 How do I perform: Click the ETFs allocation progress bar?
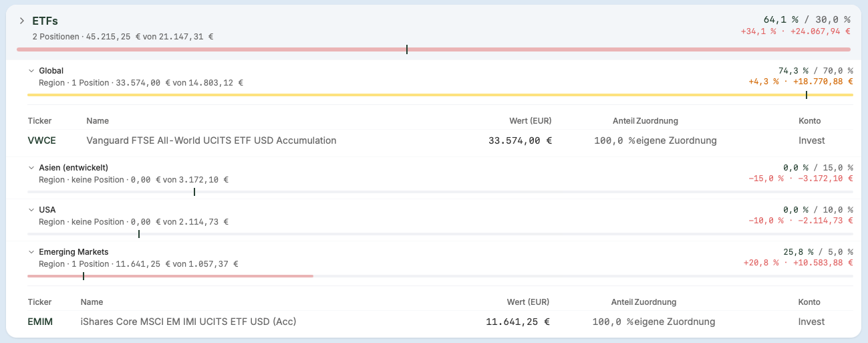(434, 49)
